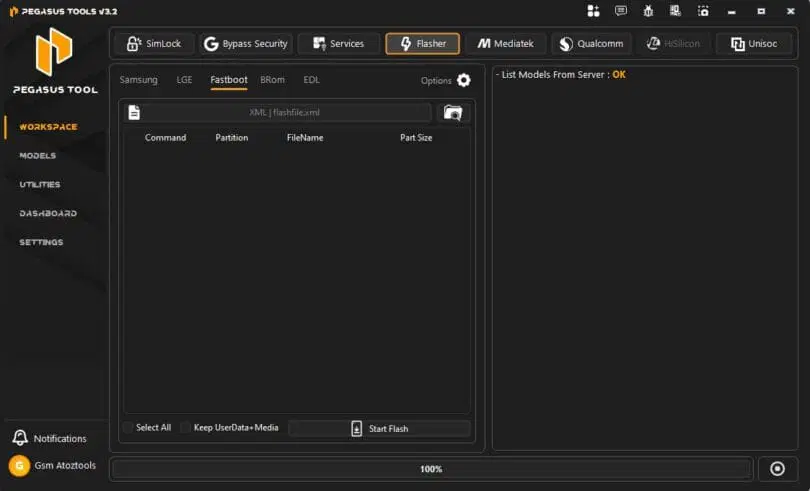810x491 pixels.
Task: Go to Workspace in sidebar
Action: pyautogui.click(x=48, y=127)
